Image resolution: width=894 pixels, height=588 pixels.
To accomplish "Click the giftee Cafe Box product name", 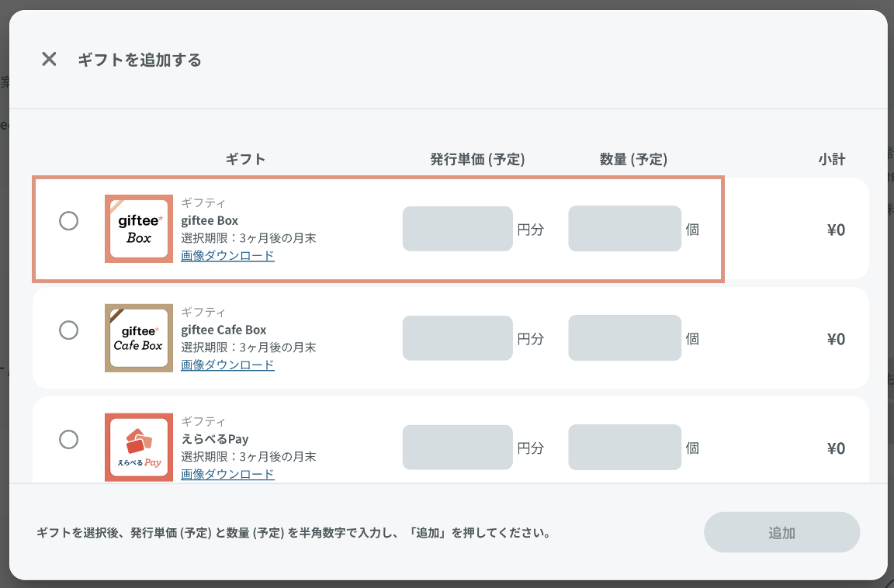I will [x=223, y=330].
